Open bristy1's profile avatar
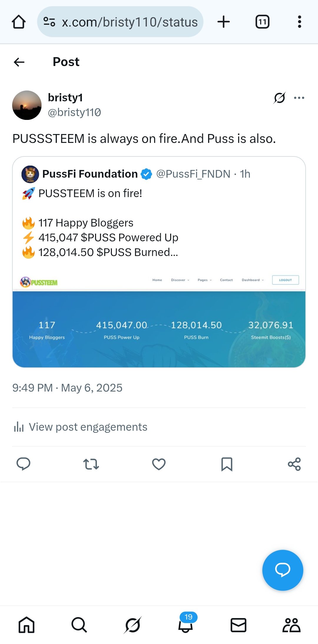 pos(27,105)
